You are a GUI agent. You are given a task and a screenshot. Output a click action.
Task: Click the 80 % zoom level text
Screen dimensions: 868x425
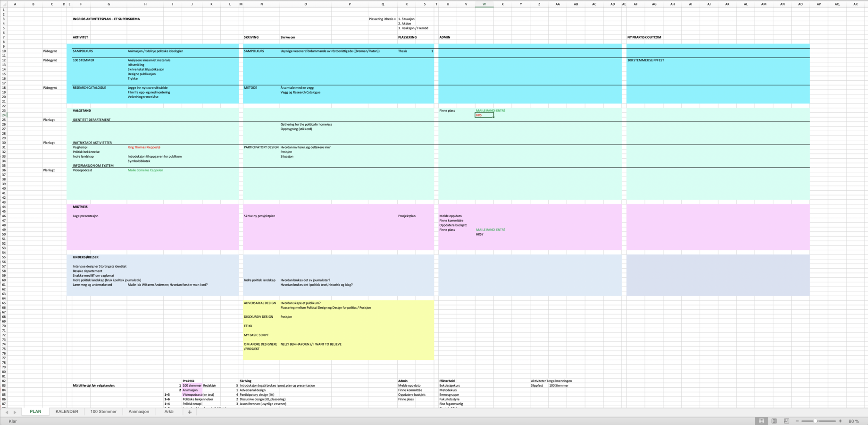click(x=853, y=421)
